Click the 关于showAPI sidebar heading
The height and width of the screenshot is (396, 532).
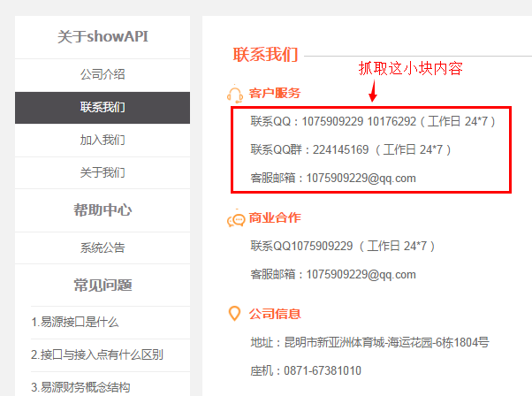pyautogui.click(x=103, y=36)
